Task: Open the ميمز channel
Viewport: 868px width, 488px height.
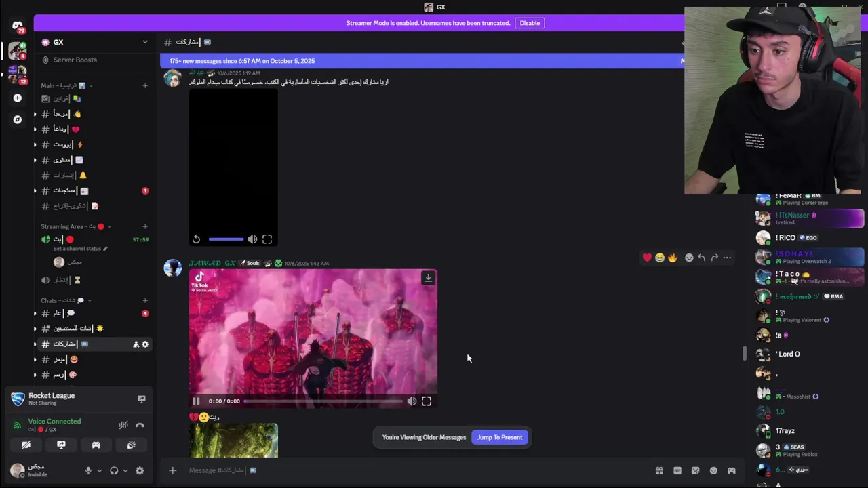Action: coord(94,359)
